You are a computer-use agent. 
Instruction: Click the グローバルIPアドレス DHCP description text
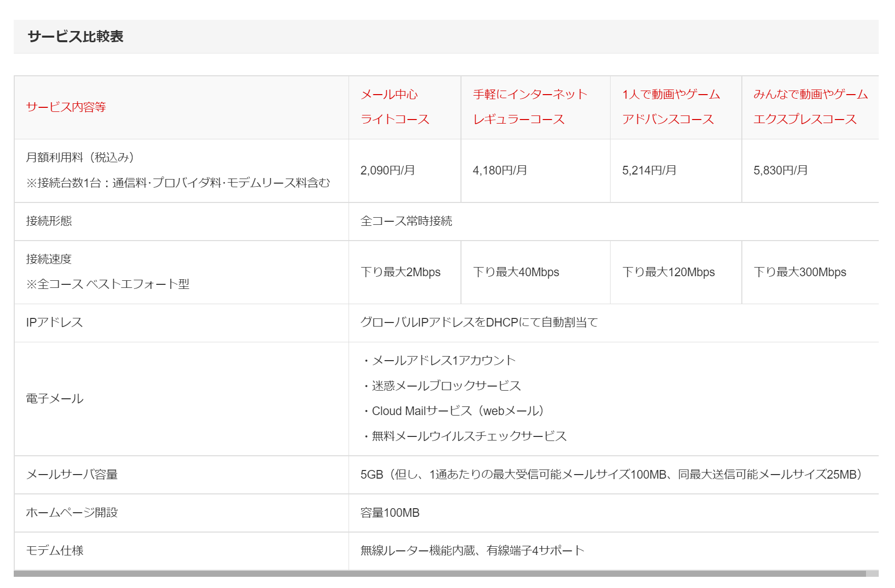479,322
